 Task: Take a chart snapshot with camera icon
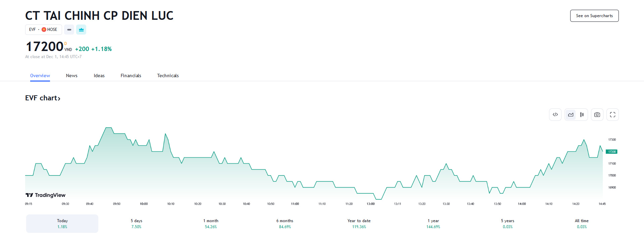click(597, 115)
